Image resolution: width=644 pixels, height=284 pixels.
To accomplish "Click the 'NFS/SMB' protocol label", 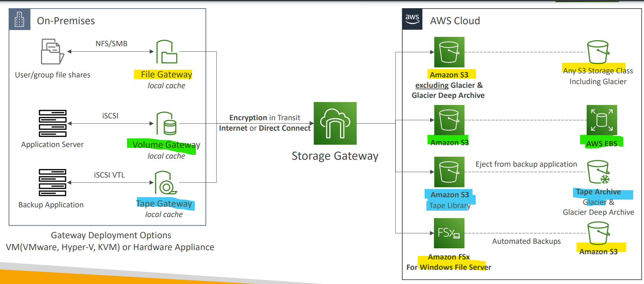I will (111, 44).
